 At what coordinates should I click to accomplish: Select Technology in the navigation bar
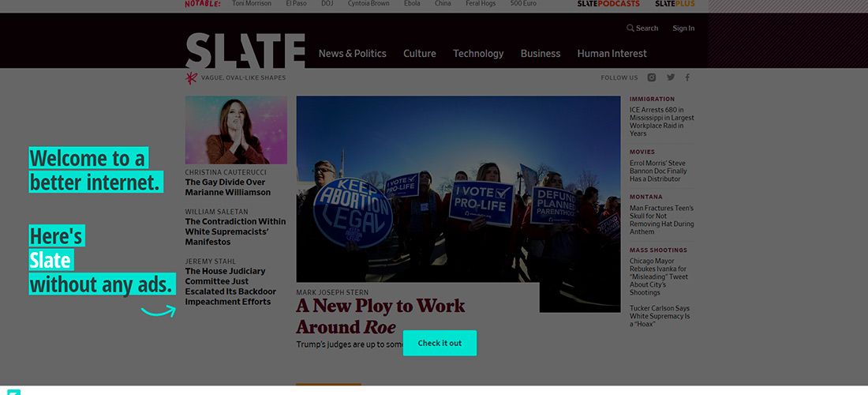click(477, 54)
